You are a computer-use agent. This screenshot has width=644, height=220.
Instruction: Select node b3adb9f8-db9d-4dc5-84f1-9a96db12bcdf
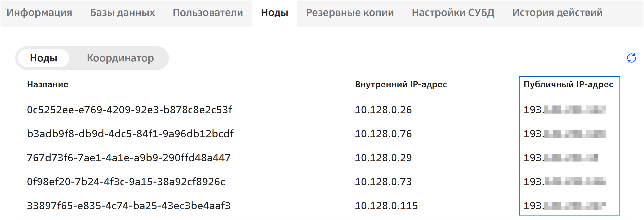tap(130, 134)
